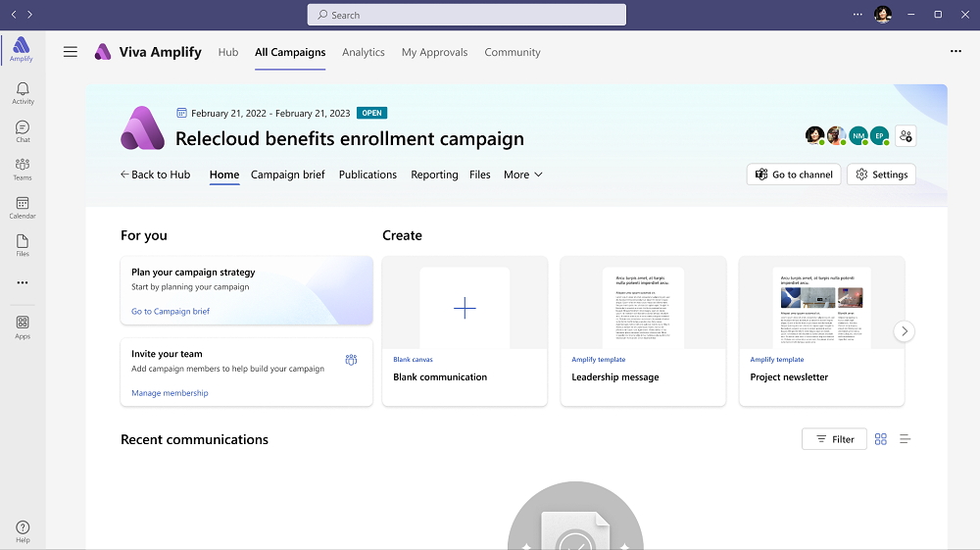Open Files in the left sidebar
The width and height of the screenshot is (980, 550).
(23, 244)
